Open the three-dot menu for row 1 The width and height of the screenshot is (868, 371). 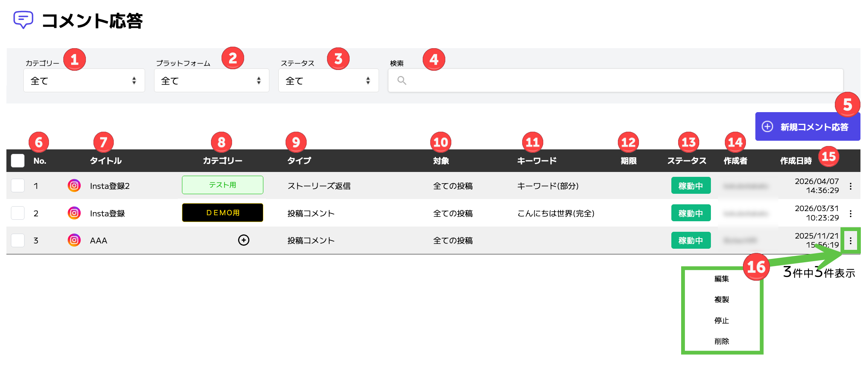coord(851,186)
